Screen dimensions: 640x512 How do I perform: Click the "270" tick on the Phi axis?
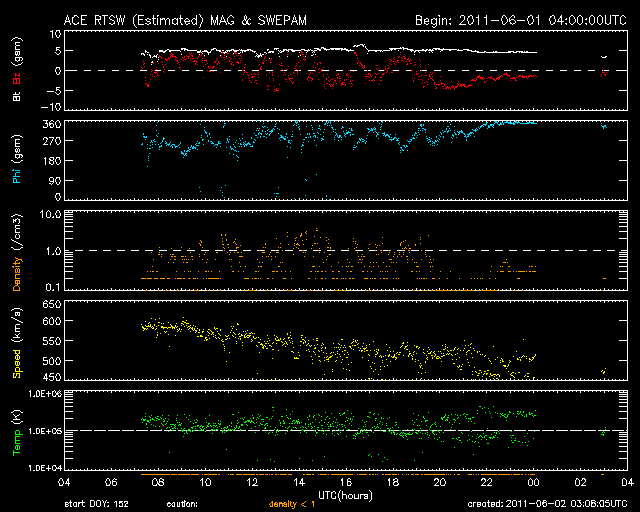click(52, 141)
